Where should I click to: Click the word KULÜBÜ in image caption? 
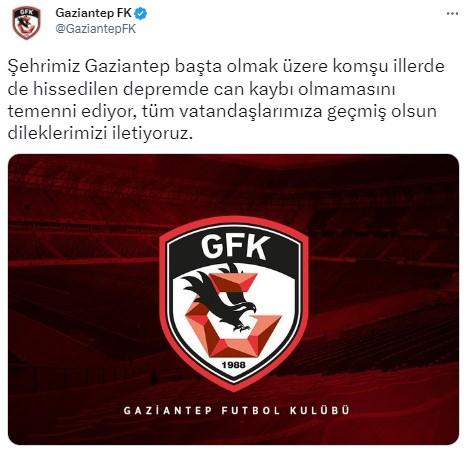(x=319, y=410)
